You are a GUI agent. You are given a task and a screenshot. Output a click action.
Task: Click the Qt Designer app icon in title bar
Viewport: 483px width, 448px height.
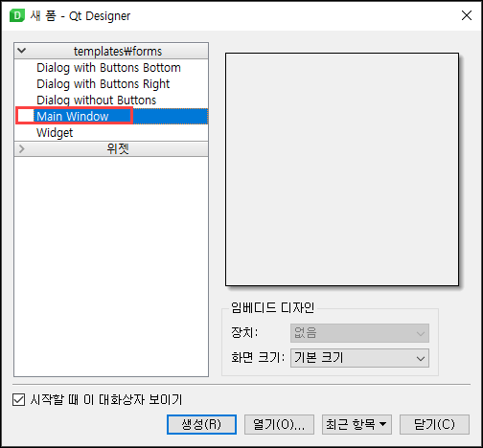[x=17, y=15]
